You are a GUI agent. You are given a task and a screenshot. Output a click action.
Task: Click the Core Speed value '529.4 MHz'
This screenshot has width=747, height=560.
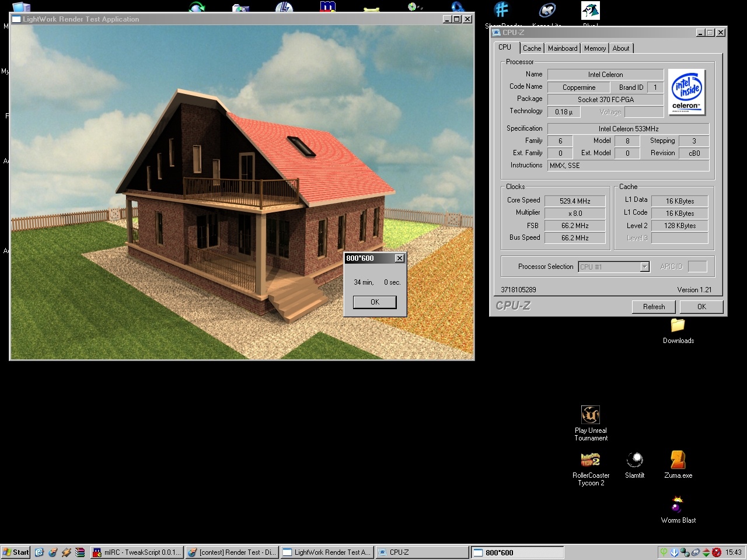[575, 201]
